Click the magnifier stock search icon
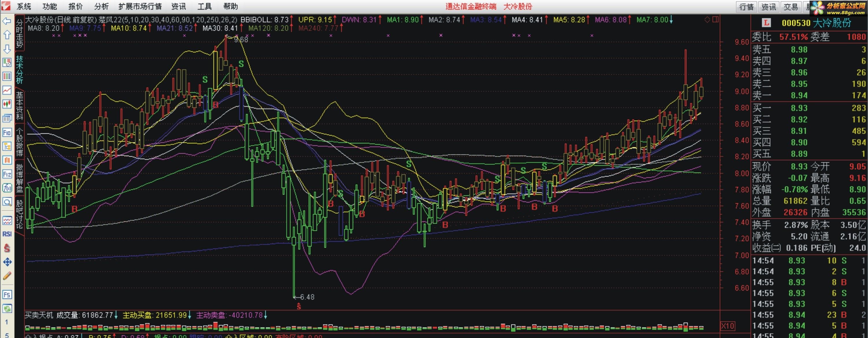 click(7, 202)
